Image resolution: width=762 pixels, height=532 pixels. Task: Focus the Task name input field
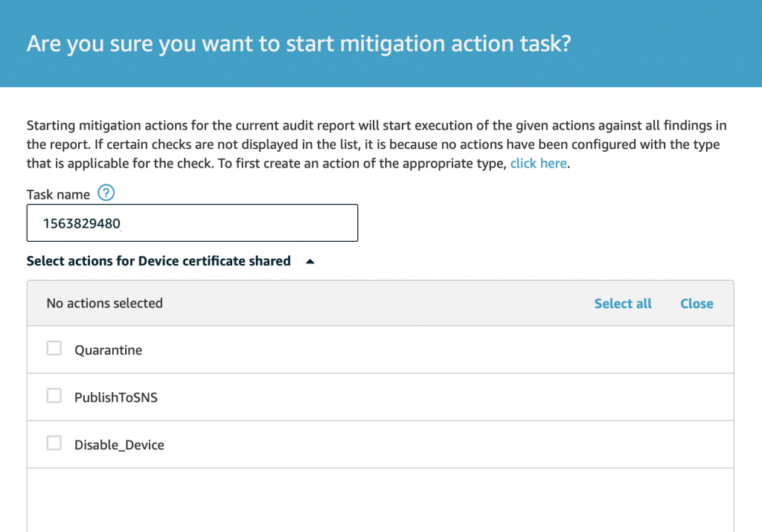223,223
